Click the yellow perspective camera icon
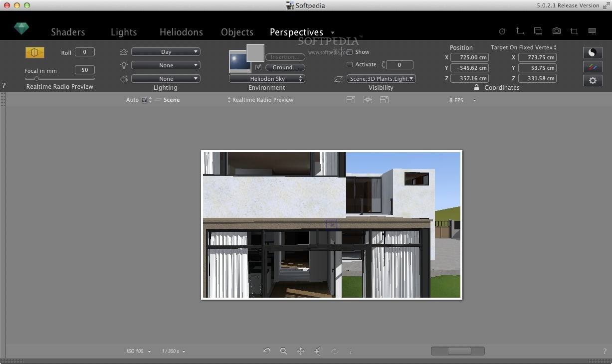The height and width of the screenshot is (364, 612). pos(35,52)
